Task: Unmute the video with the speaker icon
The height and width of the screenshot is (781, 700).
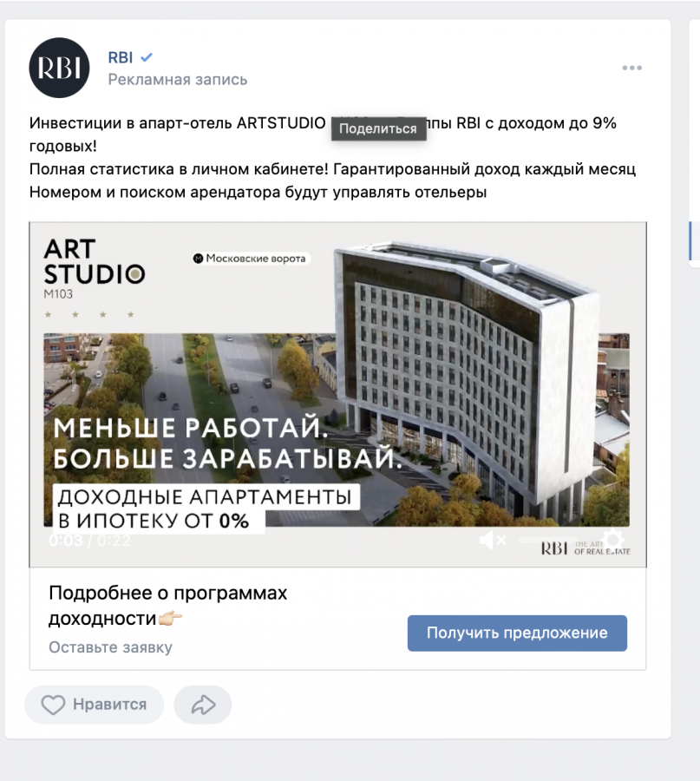Action: click(x=493, y=540)
